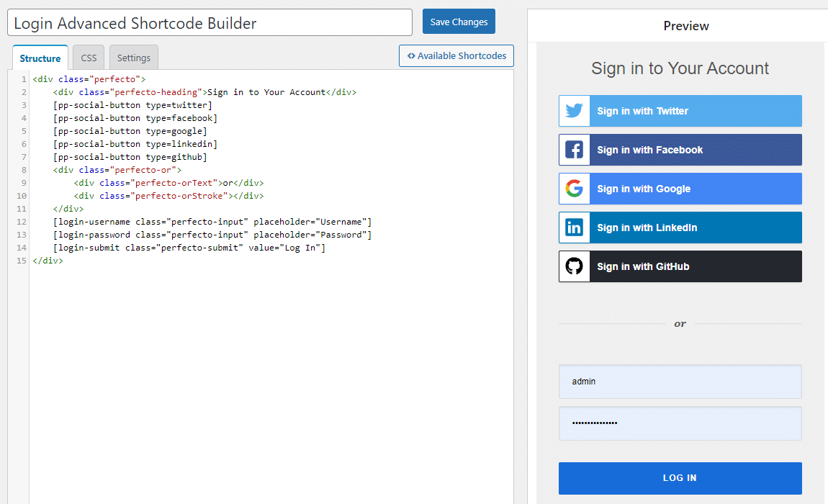Click the italic 'or' divider text in preview
Viewport: 828px width, 504px height.
tap(680, 324)
